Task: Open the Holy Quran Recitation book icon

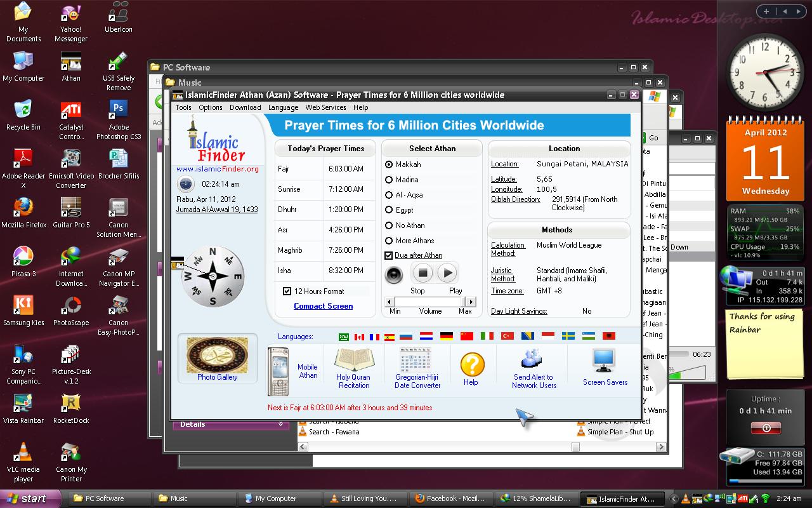Action: tap(353, 359)
